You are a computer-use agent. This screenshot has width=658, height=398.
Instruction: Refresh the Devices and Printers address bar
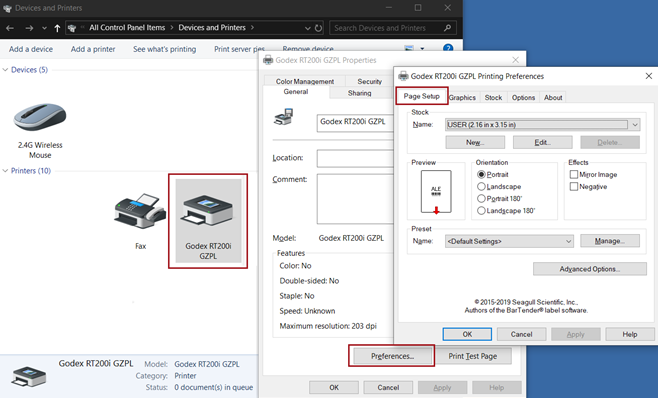(319, 28)
